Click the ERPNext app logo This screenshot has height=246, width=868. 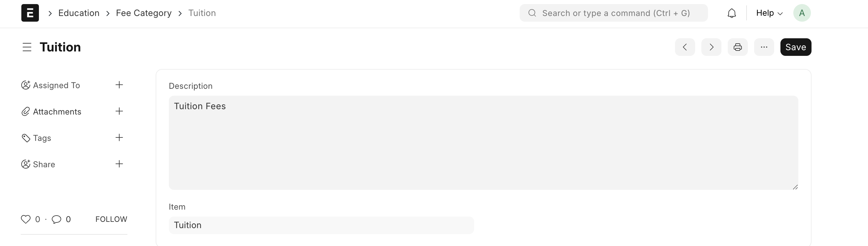pos(30,13)
